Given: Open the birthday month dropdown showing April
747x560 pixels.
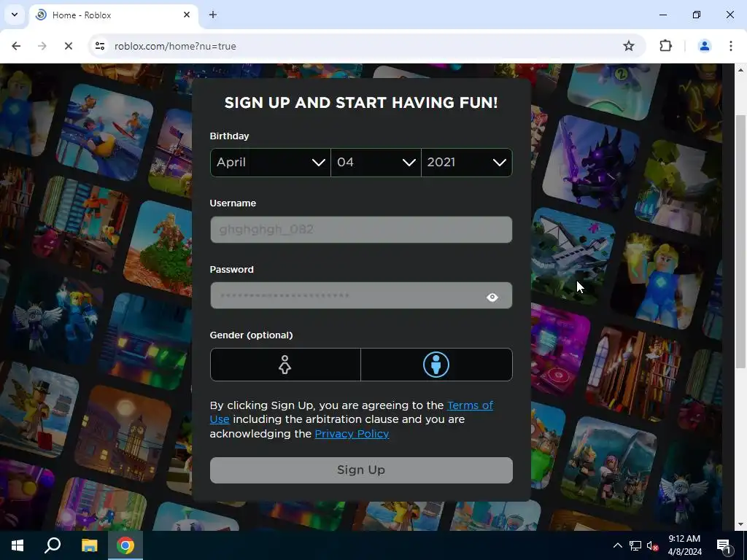Looking at the screenshot, I should tap(270, 163).
